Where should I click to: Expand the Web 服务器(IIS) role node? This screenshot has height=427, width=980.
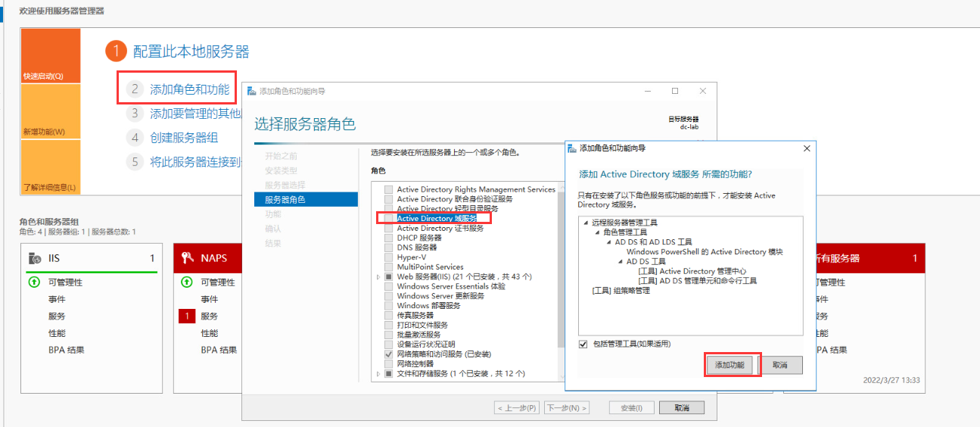(x=378, y=277)
